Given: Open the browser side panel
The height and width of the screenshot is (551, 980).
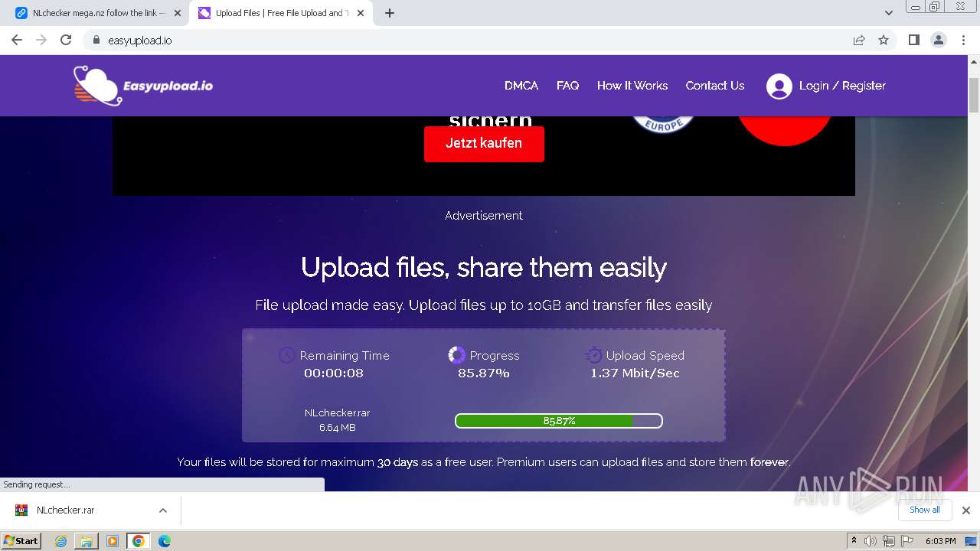Looking at the screenshot, I should [913, 40].
